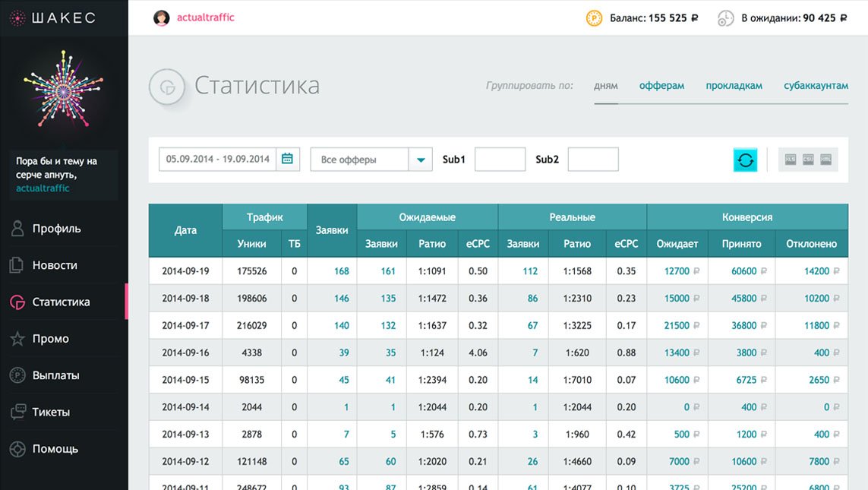The image size is (868, 490).
Task: Group statistics by прокладкам
Action: point(734,85)
